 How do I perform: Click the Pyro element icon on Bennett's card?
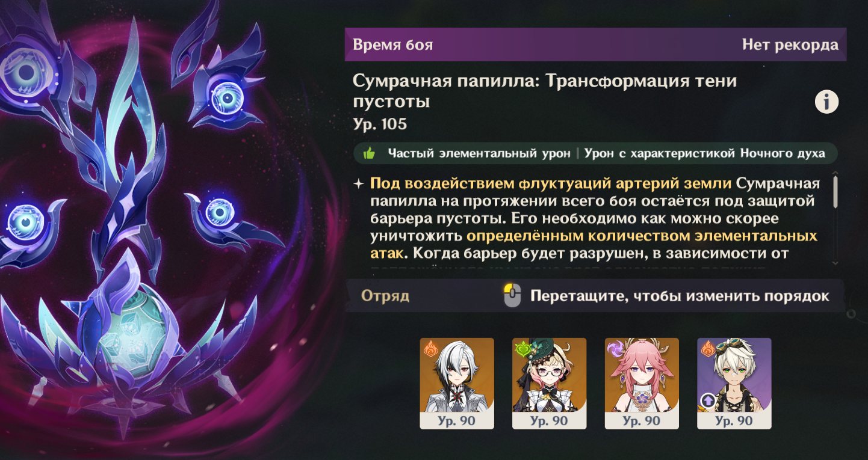pos(708,349)
